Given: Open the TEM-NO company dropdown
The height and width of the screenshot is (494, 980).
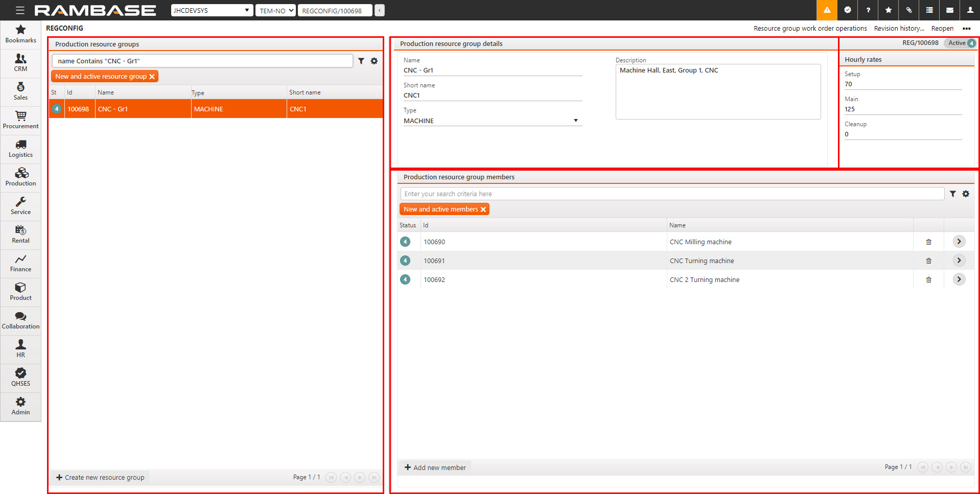Looking at the screenshot, I should (x=275, y=10).
